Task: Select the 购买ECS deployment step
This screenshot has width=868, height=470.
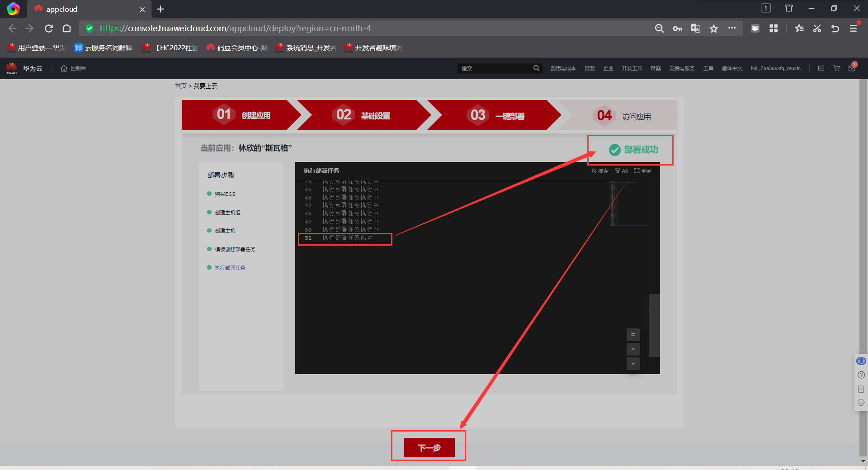Action: pyautogui.click(x=221, y=194)
